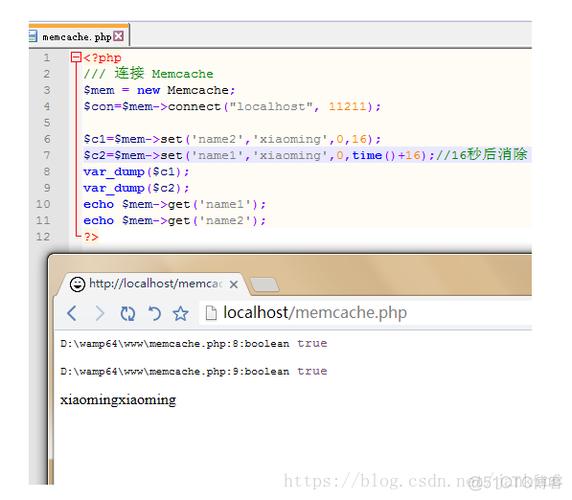572x500 pixels.
Task: Click the memcache.php:8:boolean true output
Action: click(194, 344)
